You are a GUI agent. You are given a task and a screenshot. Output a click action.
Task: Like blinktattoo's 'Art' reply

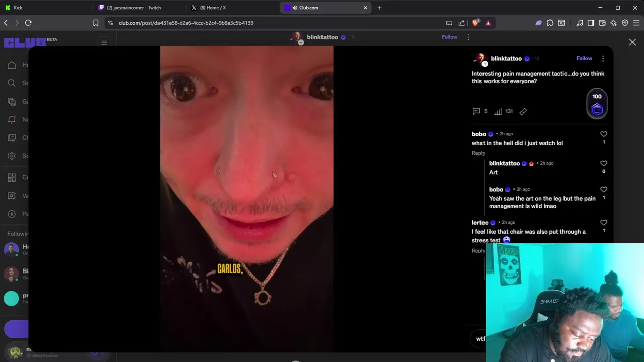[x=604, y=163]
